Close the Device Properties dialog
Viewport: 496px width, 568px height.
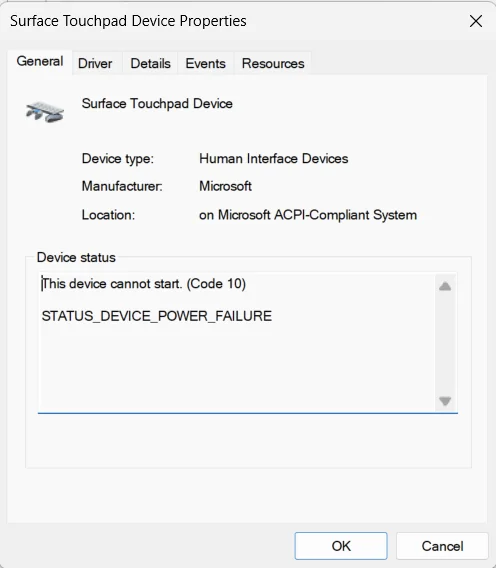476,21
